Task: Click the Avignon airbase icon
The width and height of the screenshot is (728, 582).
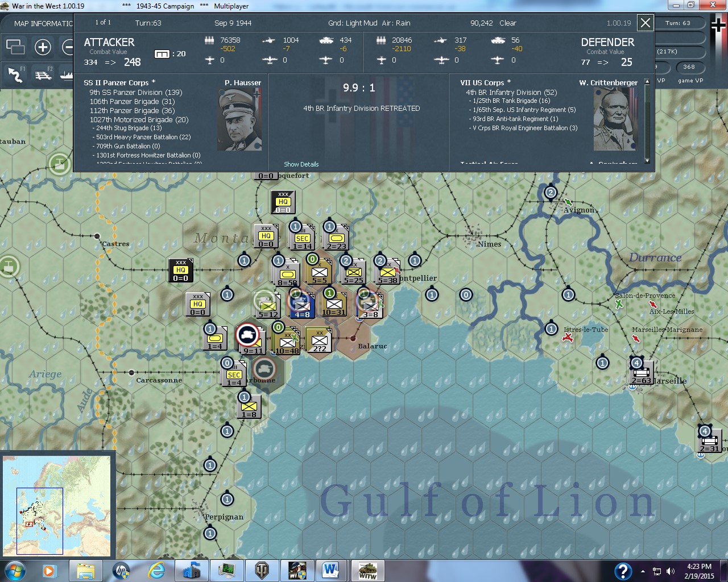Action: 568,202
